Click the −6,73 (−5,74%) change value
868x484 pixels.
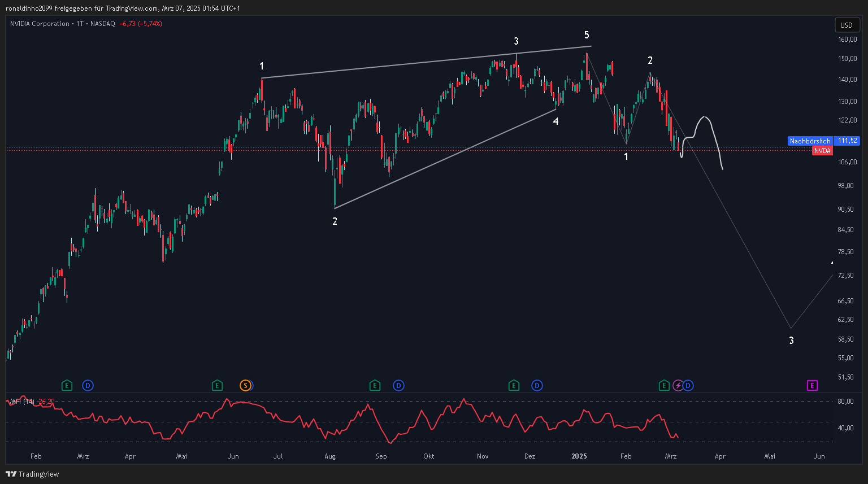click(x=141, y=24)
